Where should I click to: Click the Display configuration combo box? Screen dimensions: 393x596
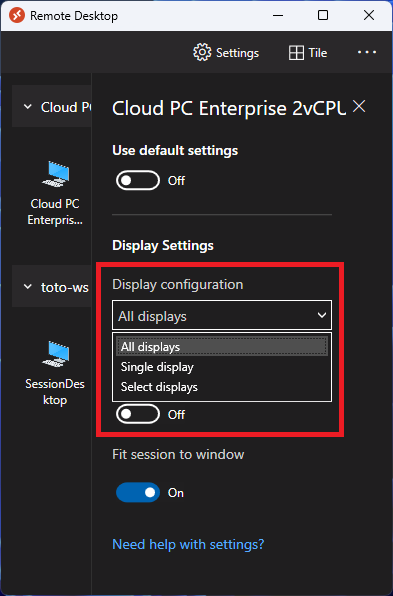pos(222,315)
